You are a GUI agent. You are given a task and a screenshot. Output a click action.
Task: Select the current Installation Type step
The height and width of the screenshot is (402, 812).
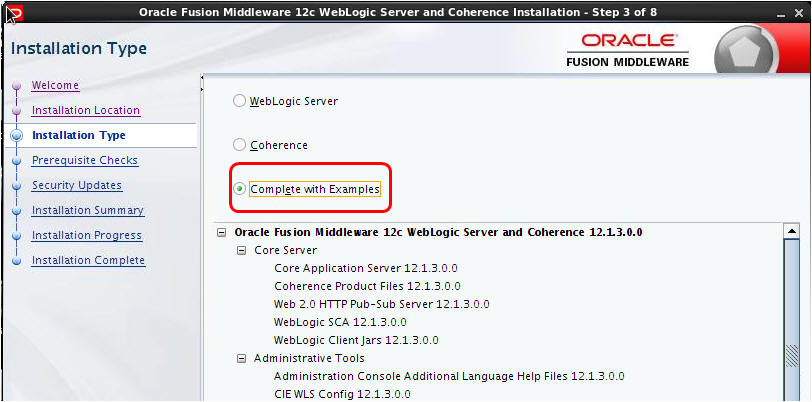[x=79, y=135]
